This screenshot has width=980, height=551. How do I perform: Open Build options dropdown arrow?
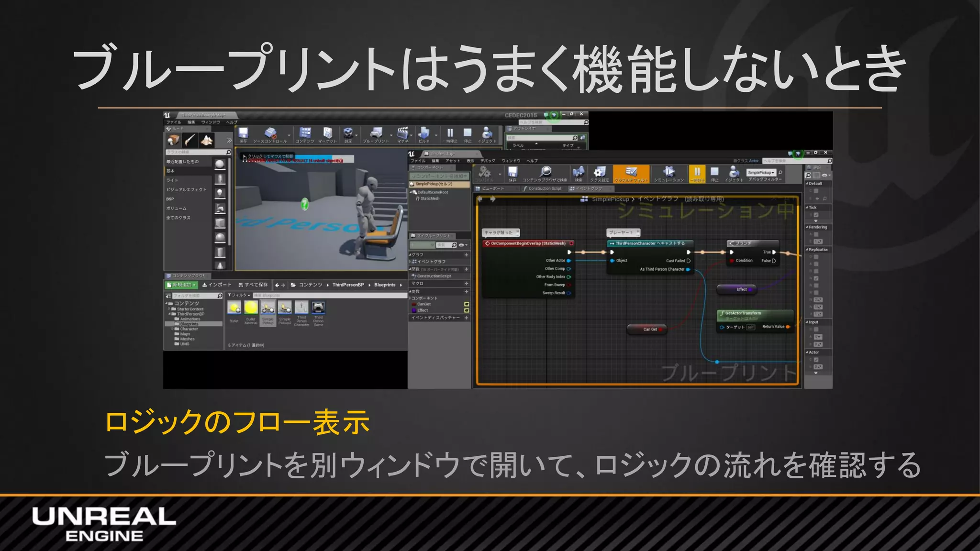pos(436,135)
